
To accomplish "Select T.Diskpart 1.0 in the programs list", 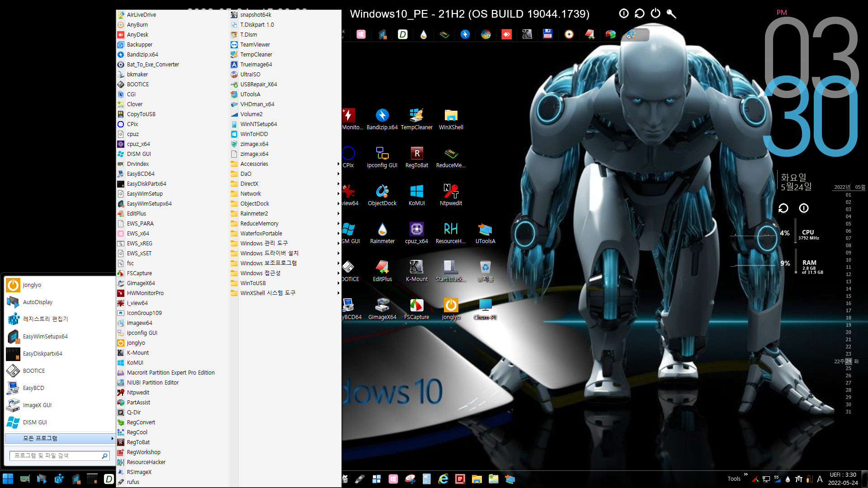I will 285,25.
